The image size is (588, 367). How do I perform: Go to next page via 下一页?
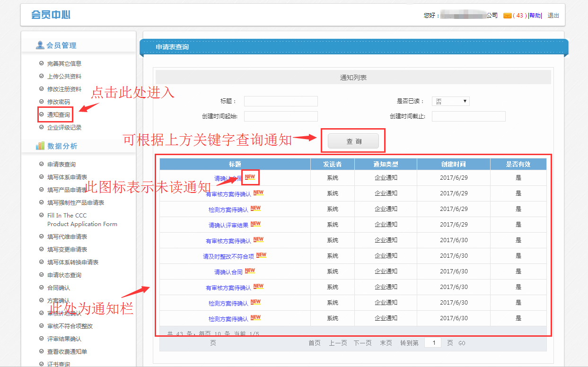click(x=362, y=343)
